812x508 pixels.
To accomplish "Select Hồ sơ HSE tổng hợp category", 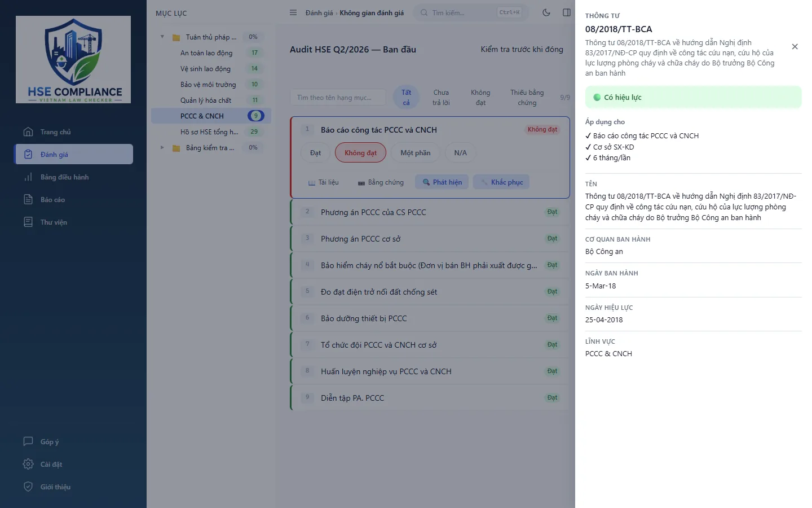I will click(x=211, y=132).
